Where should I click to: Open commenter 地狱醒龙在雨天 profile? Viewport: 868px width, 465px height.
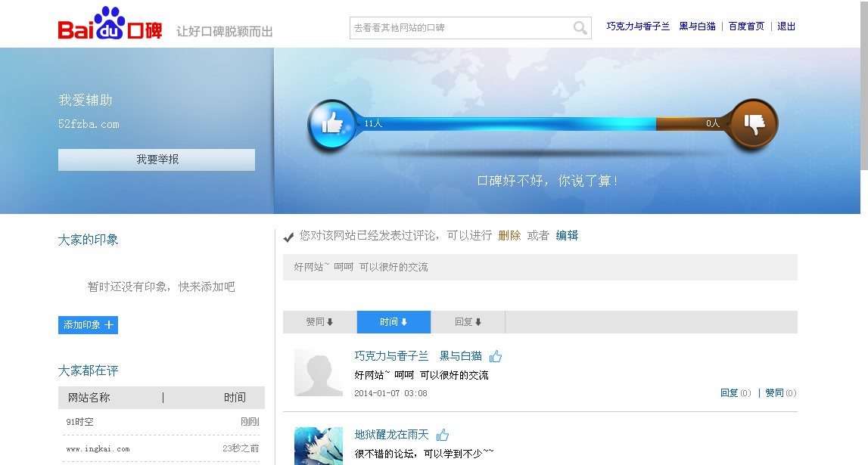[x=391, y=436]
